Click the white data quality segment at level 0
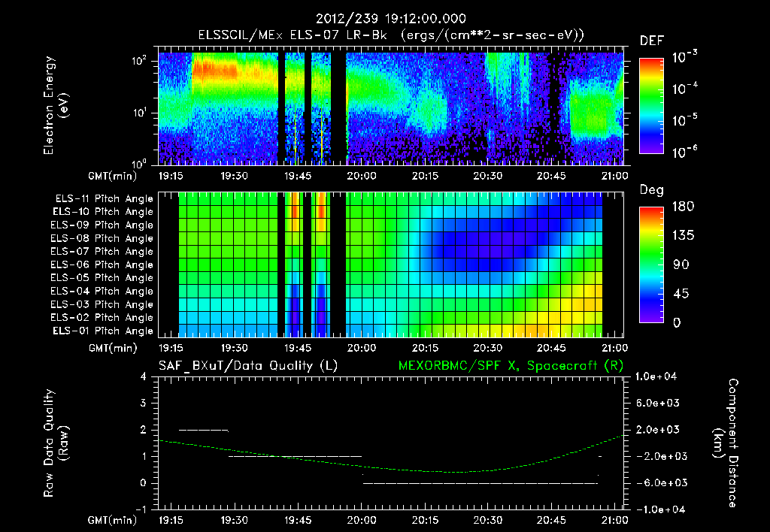770x532 pixels. [480, 483]
